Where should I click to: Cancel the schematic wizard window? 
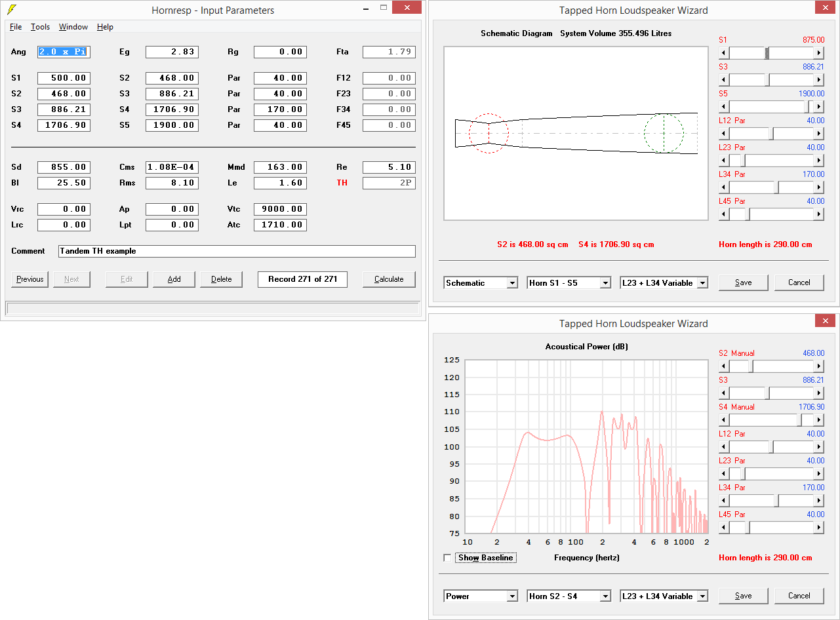pos(799,282)
